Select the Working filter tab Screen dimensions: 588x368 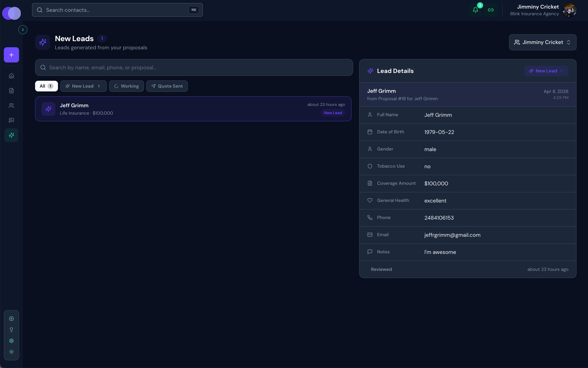point(126,86)
